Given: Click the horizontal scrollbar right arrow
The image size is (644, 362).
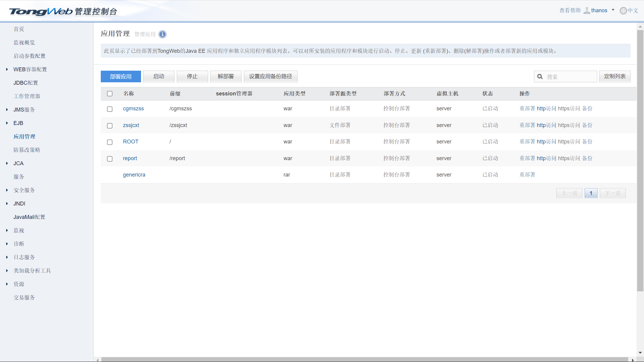Looking at the screenshot, I should [x=633, y=360].
